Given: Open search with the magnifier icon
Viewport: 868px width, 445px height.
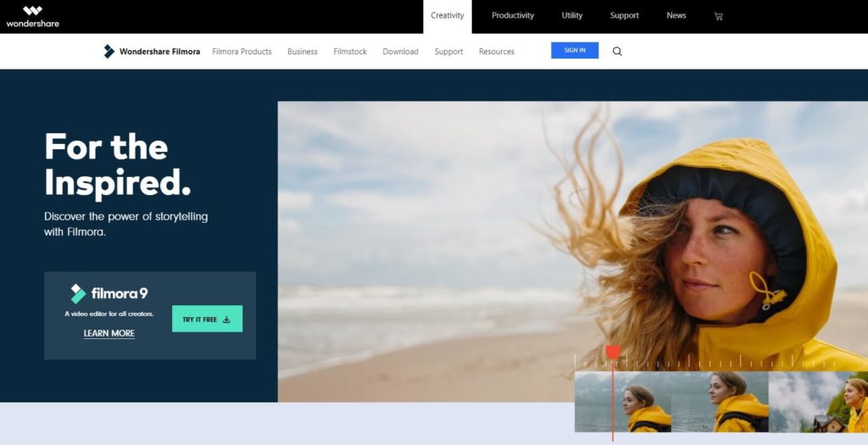Looking at the screenshot, I should 617,52.
